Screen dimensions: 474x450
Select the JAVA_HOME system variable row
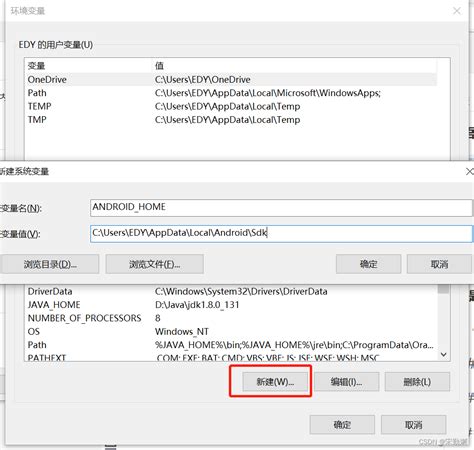231,305
